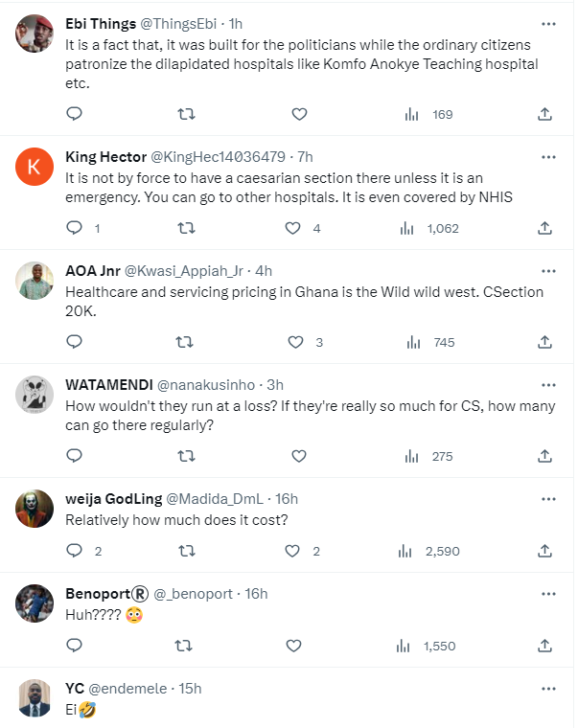Open more options on WATAMENDI's tweet
This screenshot has height=728, width=578.
[548, 385]
